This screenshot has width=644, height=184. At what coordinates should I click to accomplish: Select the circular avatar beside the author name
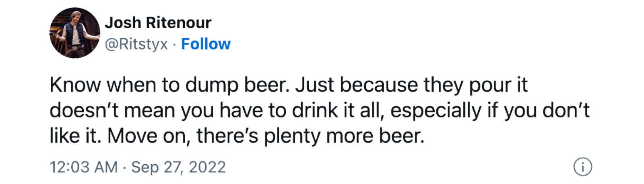(x=74, y=33)
